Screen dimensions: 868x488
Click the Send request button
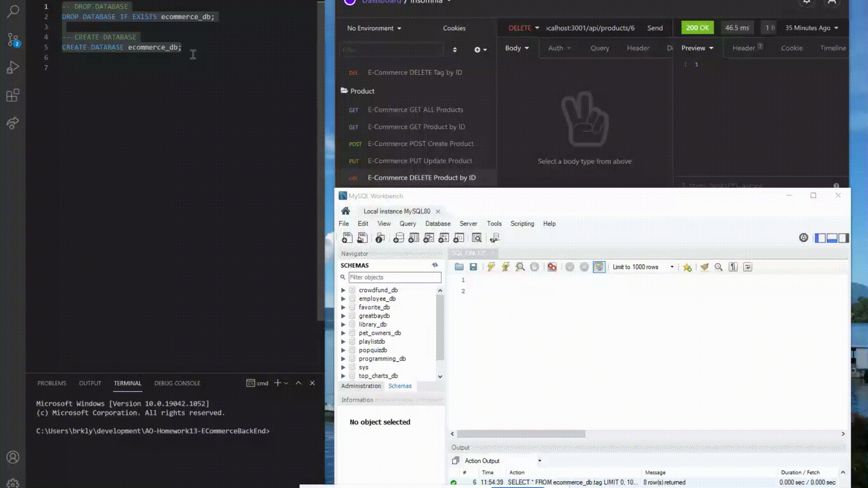tap(655, 28)
